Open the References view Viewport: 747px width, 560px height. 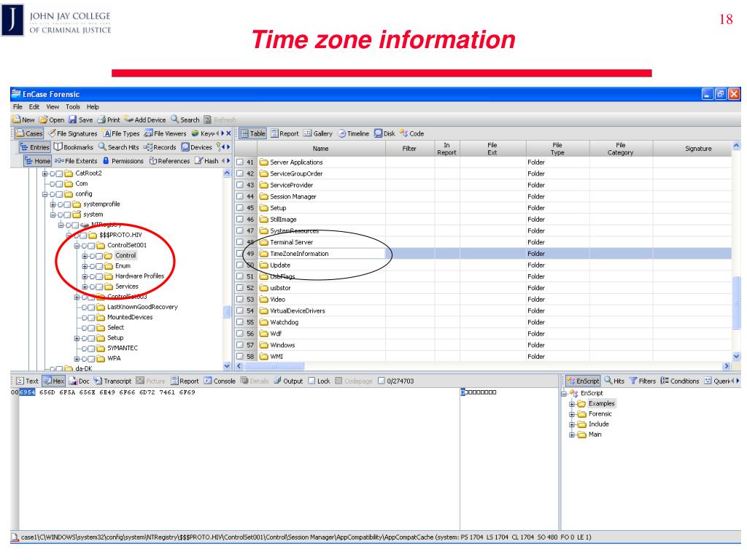point(169,161)
